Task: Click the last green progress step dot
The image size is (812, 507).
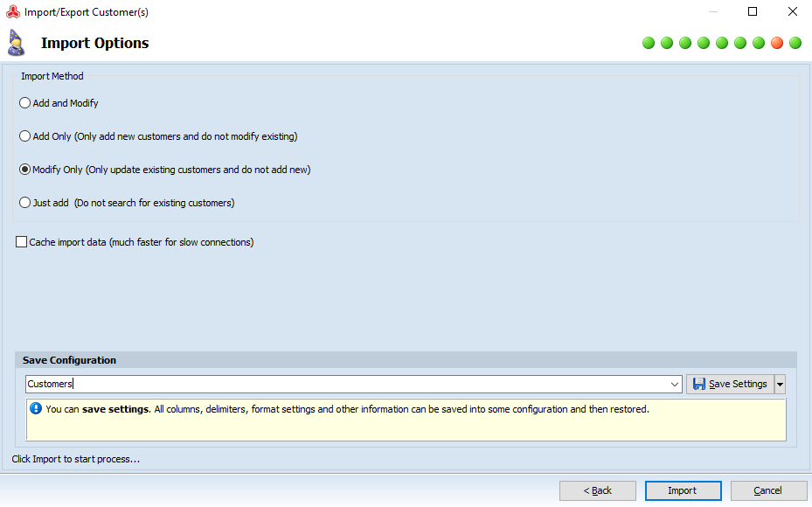Action: pos(795,43)
